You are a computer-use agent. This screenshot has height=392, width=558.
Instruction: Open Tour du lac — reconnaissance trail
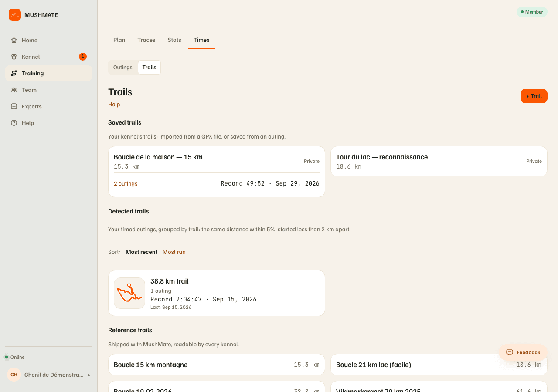[x=439, y=161]
